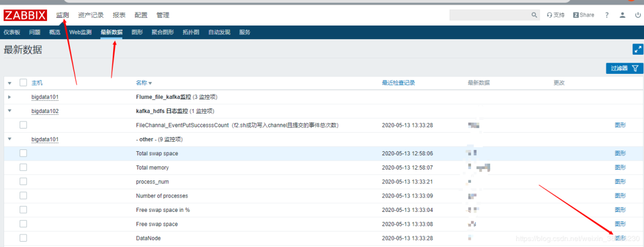Image resolution: width=644 pixels, height=247 pixels.
Task: Open 图形 for Free swap space row
Action: (620, 224)
